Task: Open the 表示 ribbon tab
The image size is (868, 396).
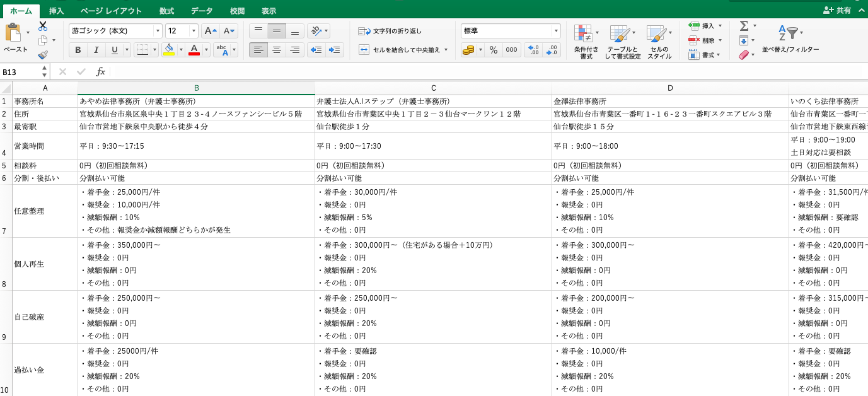Action: [x=269, y=11]
